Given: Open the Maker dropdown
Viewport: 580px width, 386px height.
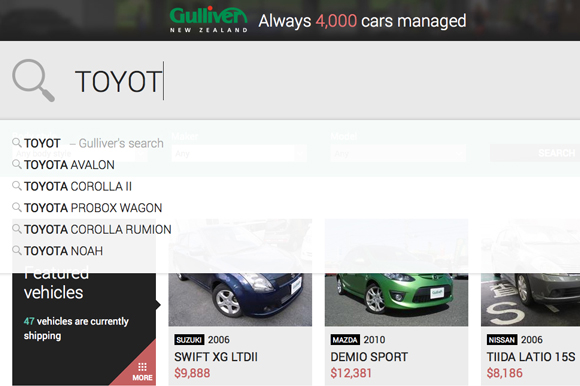Looking at the screenshot, I should [239, 153].
